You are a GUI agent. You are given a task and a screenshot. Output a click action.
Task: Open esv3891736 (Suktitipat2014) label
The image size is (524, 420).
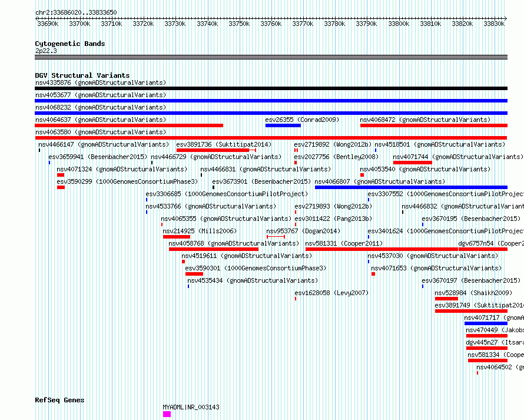pos(224,144)
